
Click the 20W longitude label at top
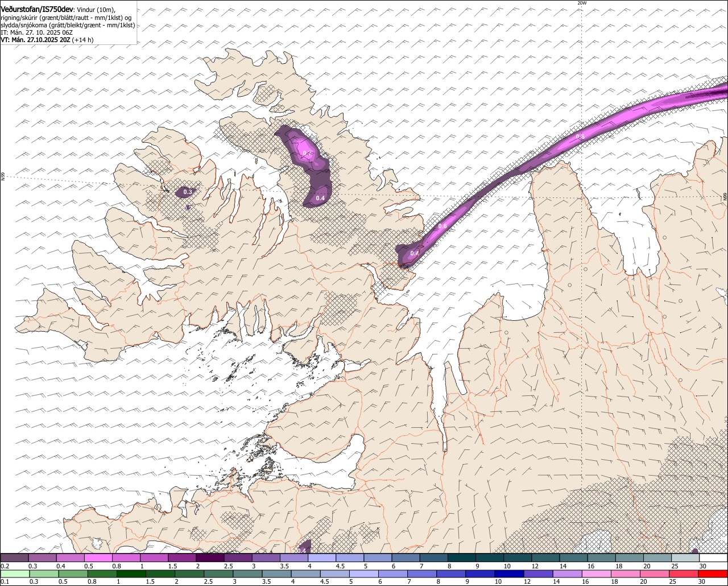(x=581, y=3)
